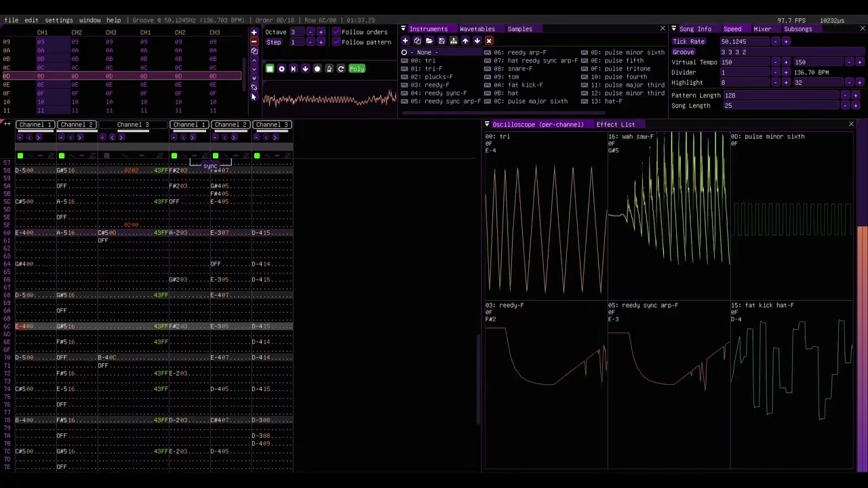Switch to Wavetables tab
This screenshot has height=488, width=868.
[x=477, y=29]
